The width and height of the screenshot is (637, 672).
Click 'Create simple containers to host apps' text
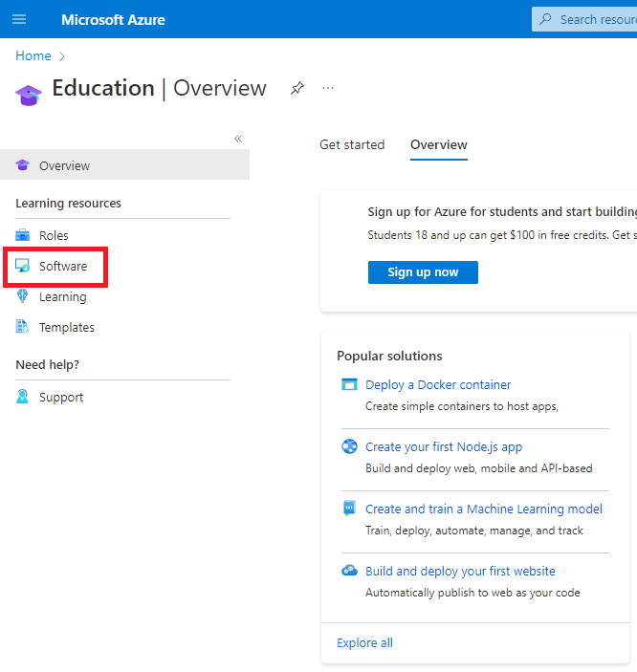462,406
